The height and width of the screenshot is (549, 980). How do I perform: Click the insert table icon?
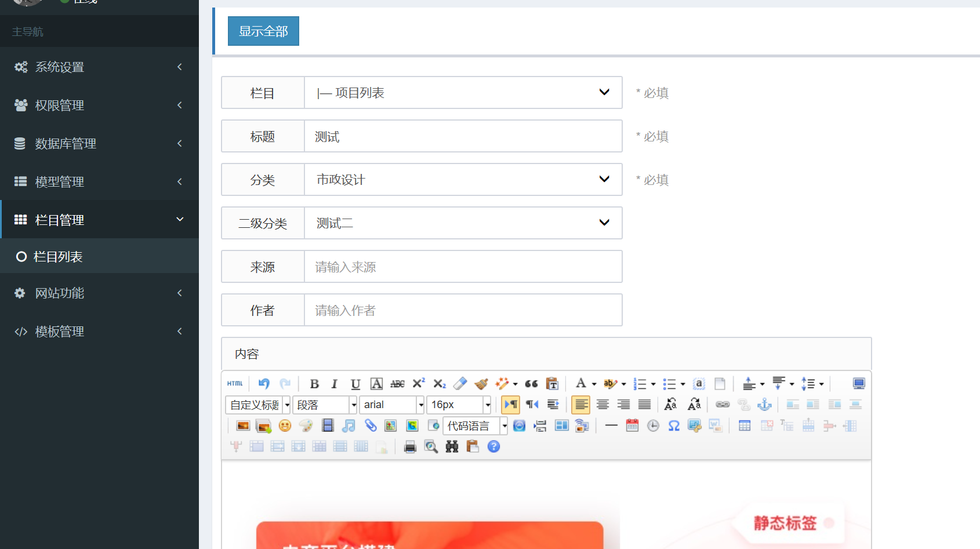pos(745,426)
